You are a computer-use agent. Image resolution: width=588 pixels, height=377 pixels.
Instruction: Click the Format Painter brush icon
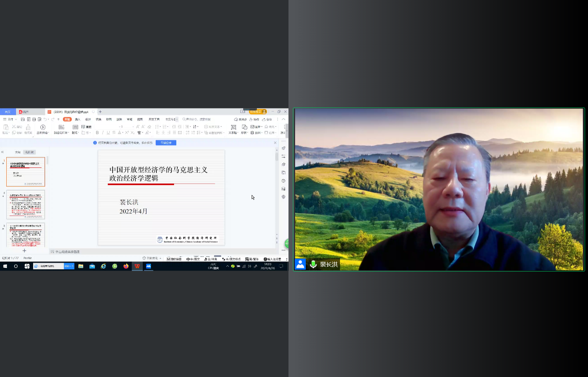(x=28, y=127)
